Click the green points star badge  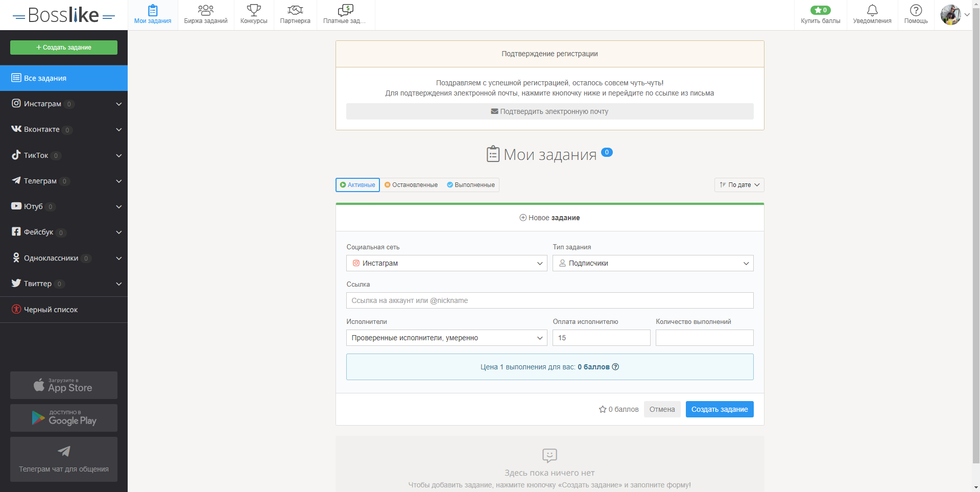tap(820, 10)
